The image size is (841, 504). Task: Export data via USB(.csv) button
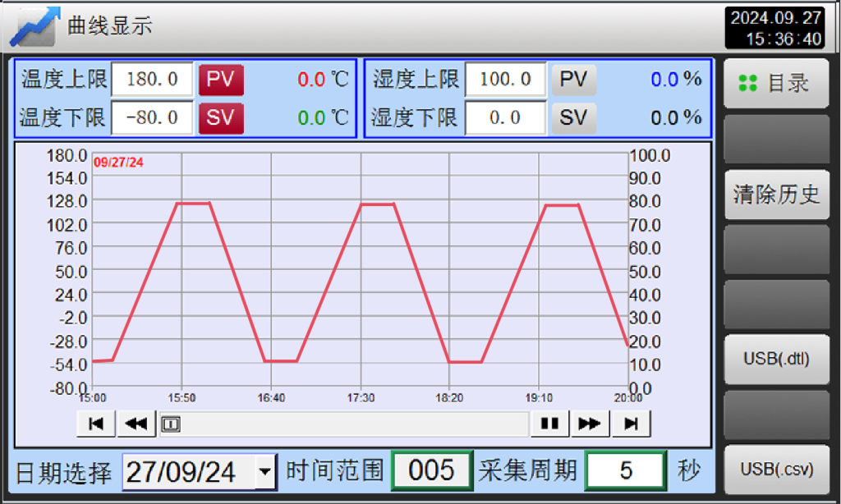[776, 470]
